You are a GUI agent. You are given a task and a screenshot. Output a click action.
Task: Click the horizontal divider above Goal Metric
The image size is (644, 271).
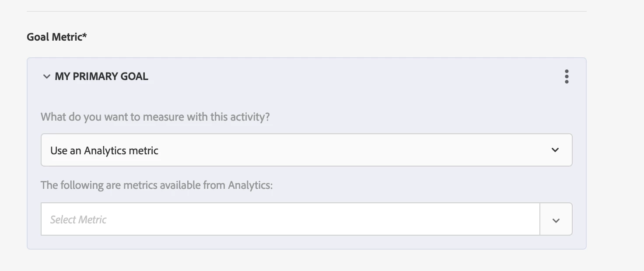pos(306,11)
